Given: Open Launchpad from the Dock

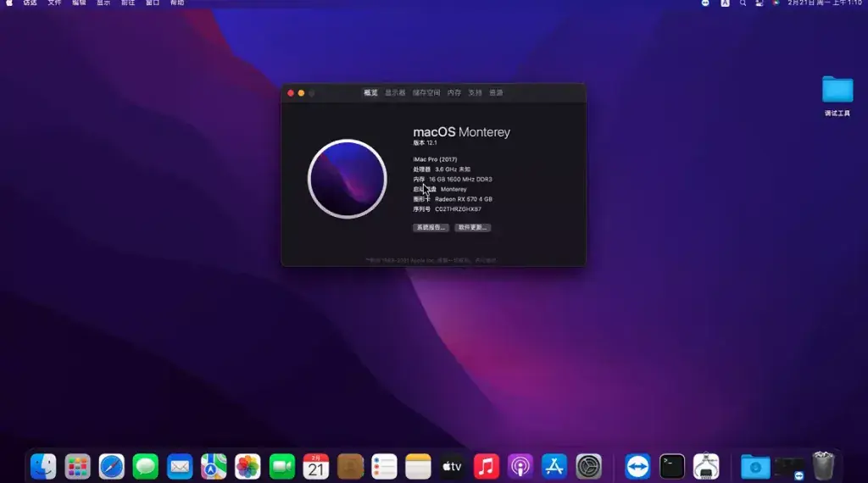Looking at the screenshot, I should tap(77, 466).
